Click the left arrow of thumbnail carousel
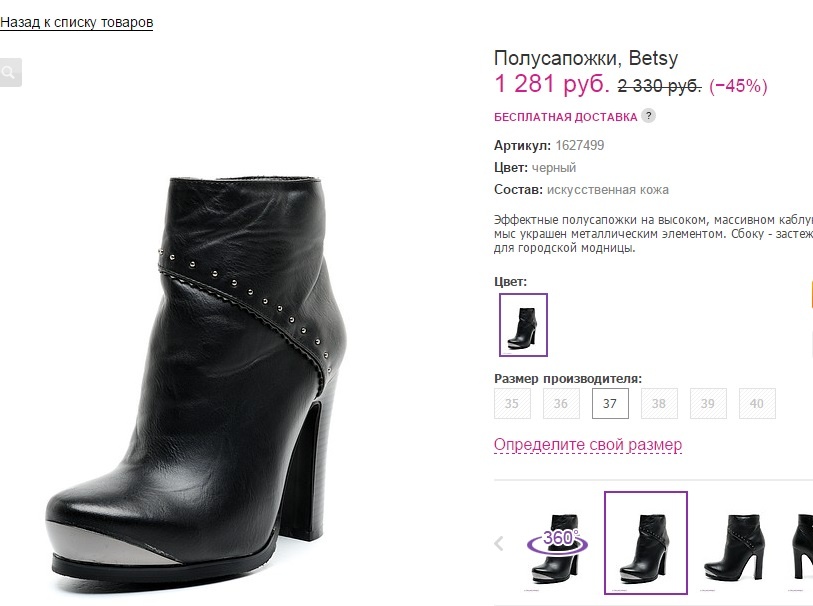Viewport: 813px width, 606px height. pyautogui.click(x=500, y=544)
